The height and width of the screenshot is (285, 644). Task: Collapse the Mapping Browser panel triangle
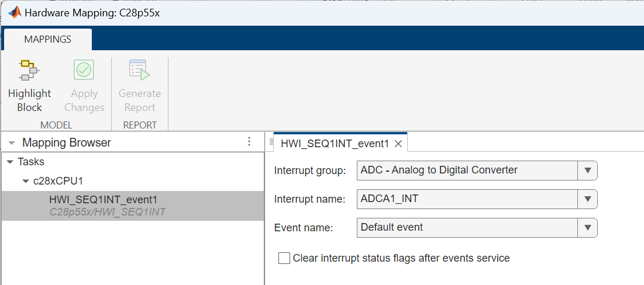coord(12,142)
